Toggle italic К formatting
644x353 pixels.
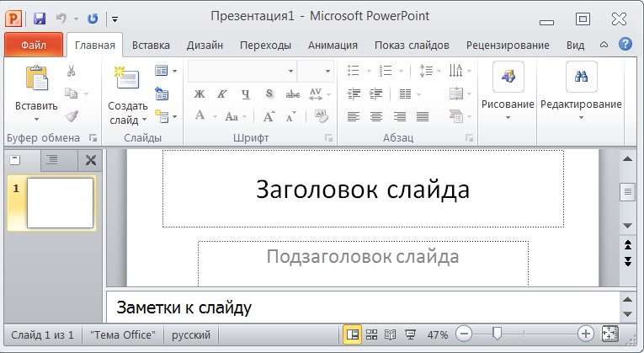pyautogui.click(x=222, y=94)
